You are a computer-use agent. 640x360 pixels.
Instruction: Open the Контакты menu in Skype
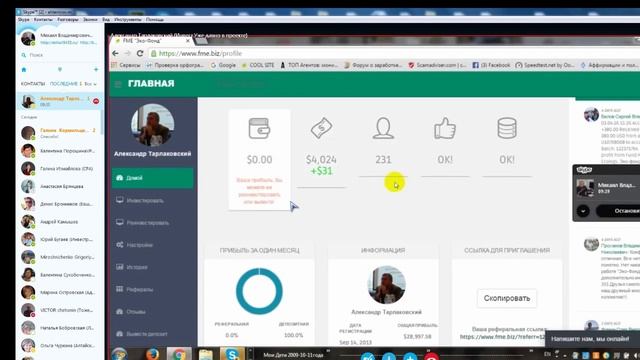click(43, 20)
